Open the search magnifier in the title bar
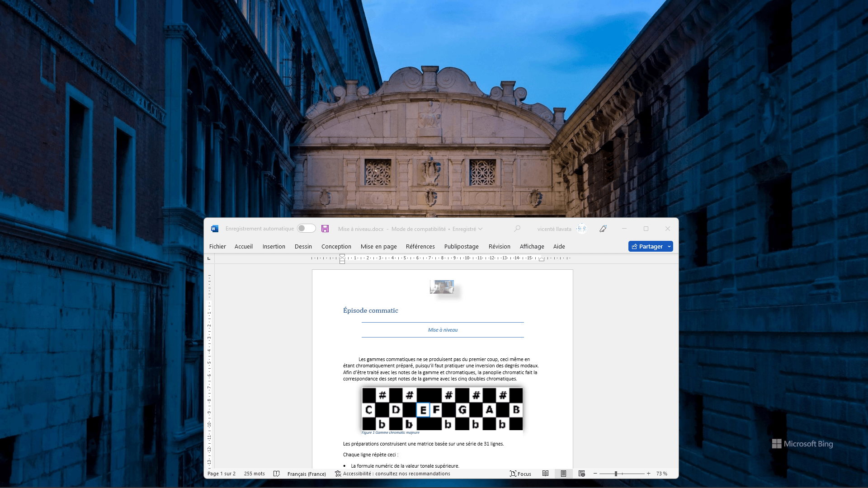This screenshot has height=488, width=868. pyautogui.click(x=517, y=229)
